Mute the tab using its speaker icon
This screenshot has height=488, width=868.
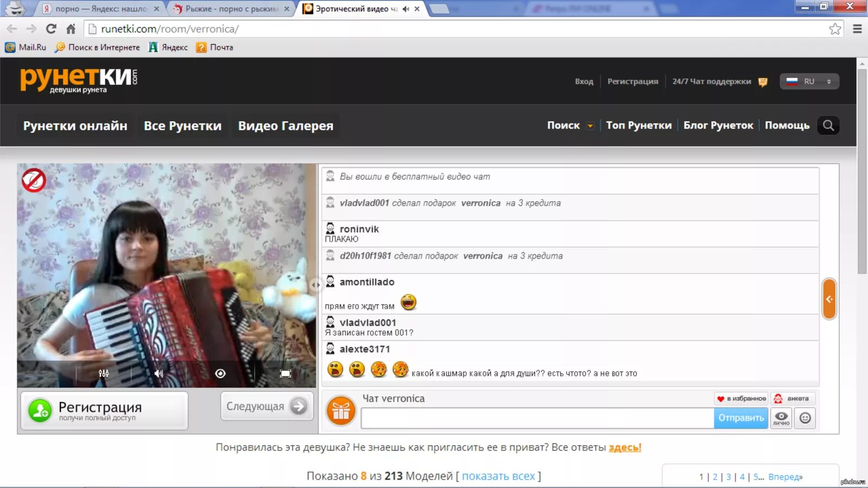coord(406,9)
